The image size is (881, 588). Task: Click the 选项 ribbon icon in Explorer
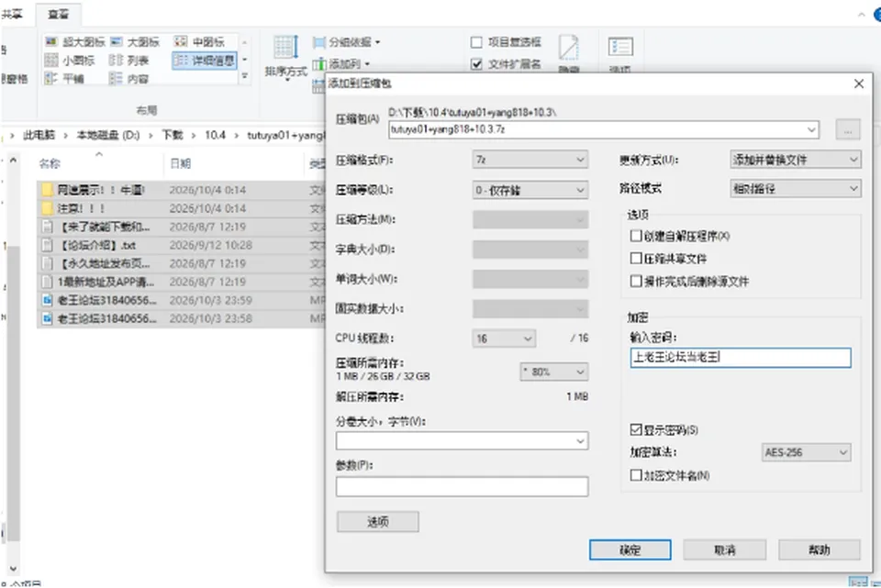620,47
